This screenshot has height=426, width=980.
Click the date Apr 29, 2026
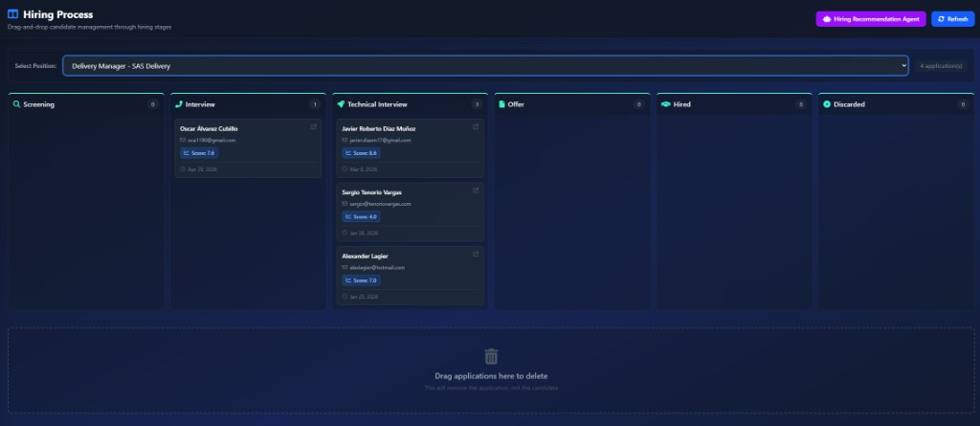click(x=203, y=169)
